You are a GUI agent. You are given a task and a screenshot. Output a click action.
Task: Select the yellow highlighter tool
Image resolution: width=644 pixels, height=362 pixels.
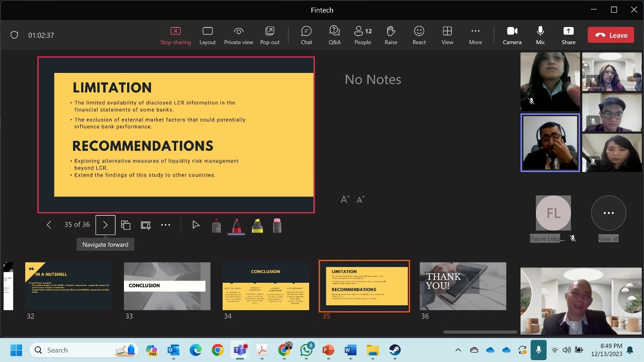click(257, 225)
